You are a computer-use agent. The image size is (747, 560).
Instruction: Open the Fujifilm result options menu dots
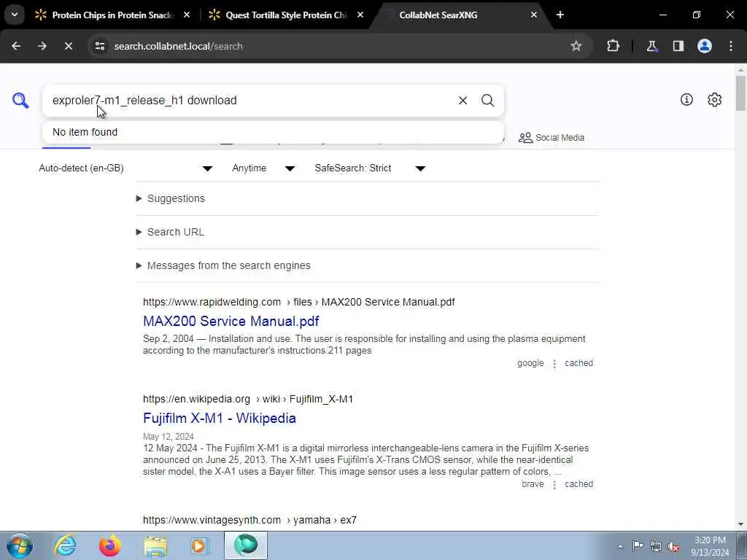[x=554, y=485]
